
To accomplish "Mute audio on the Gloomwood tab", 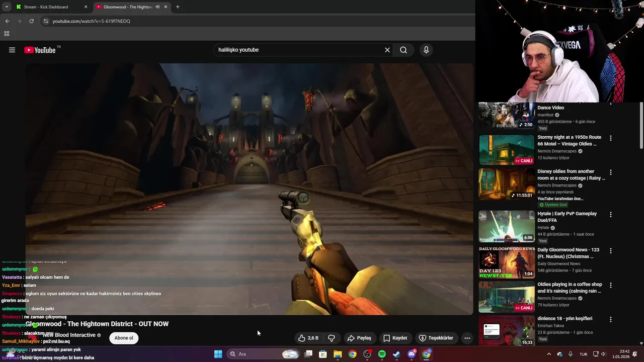I will 157,7.
